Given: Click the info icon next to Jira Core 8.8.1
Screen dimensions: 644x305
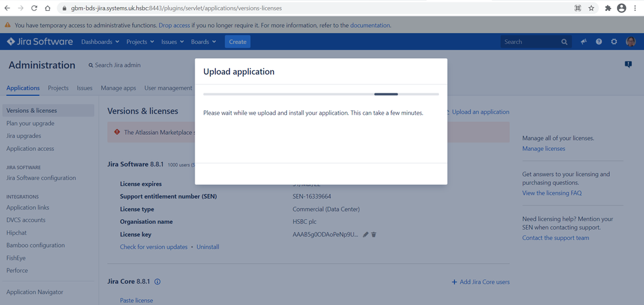Looking at the screenshot, I should coord(157,282).
